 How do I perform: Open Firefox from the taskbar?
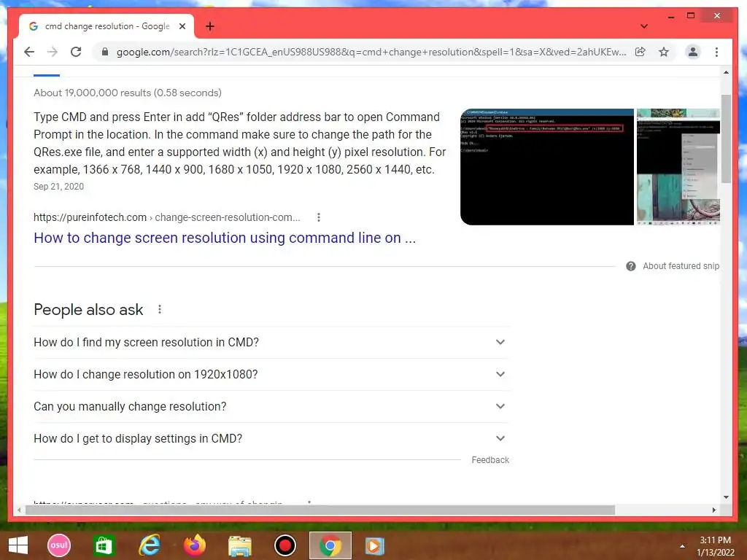click(194, 545)
